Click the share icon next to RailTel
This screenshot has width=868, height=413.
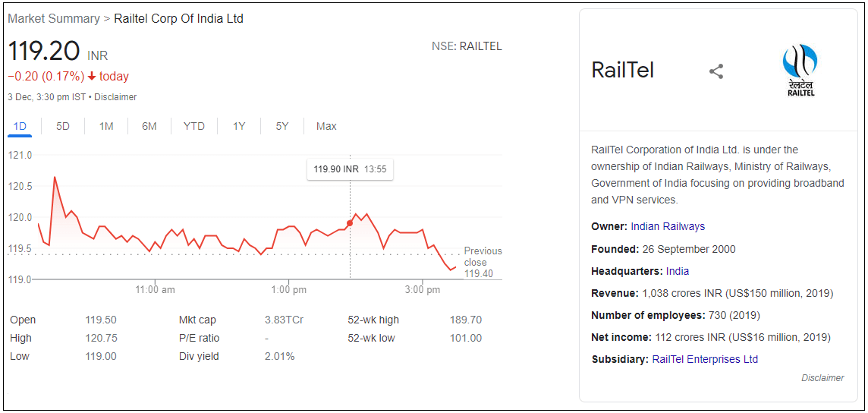click(716, 71)
